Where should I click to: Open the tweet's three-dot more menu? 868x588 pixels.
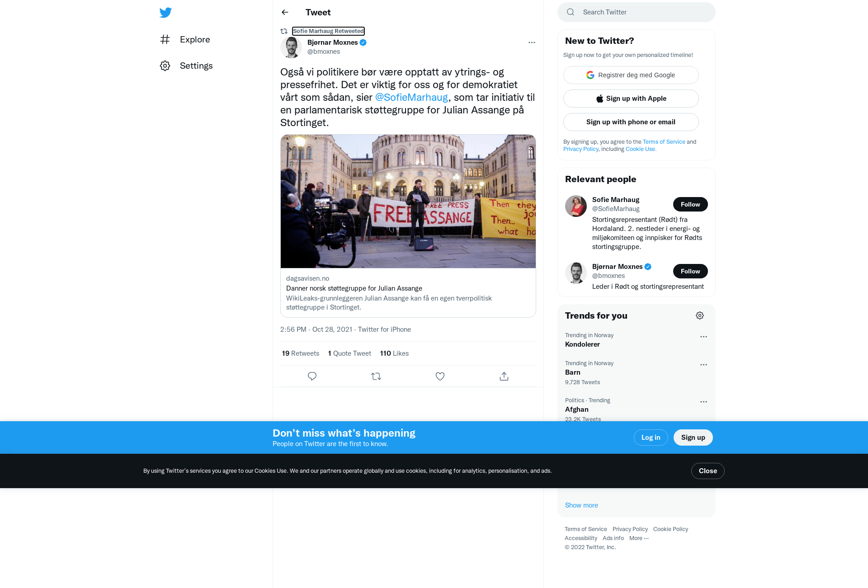532,42
